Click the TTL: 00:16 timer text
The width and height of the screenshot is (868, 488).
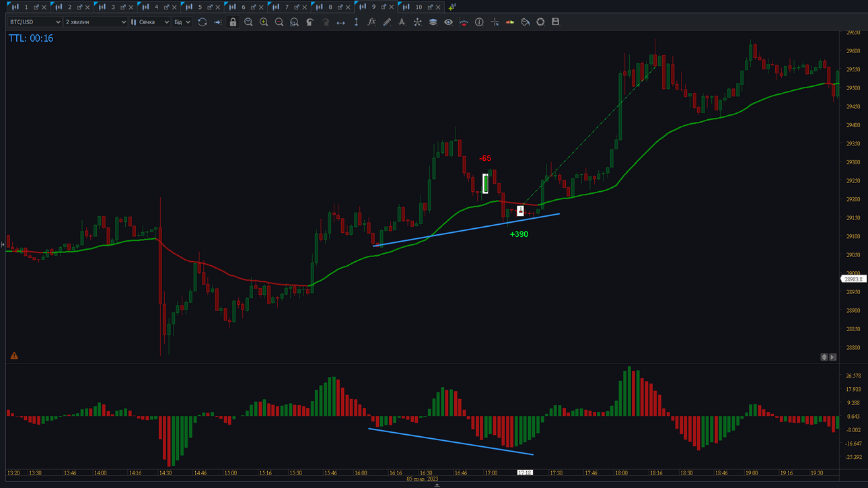tap(31, 38)
